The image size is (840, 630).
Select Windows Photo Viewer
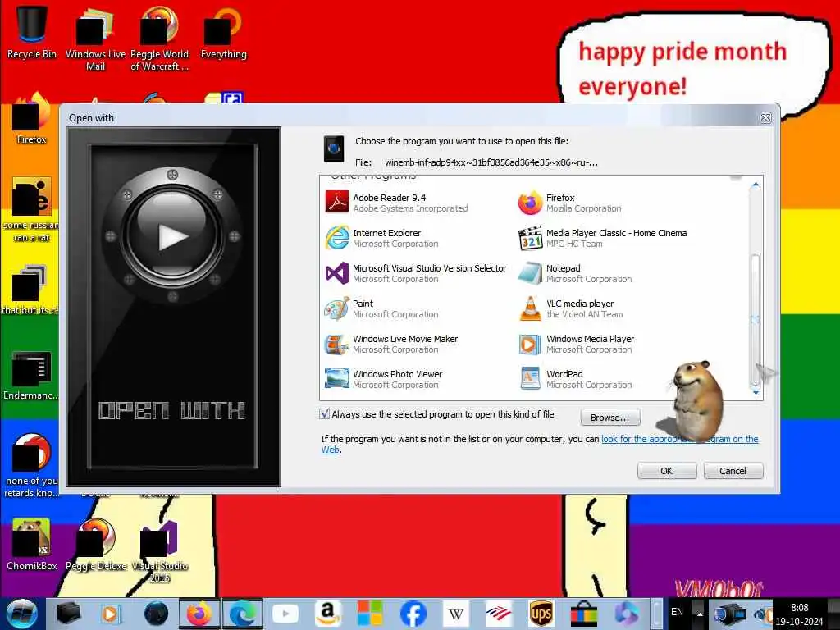383,379
